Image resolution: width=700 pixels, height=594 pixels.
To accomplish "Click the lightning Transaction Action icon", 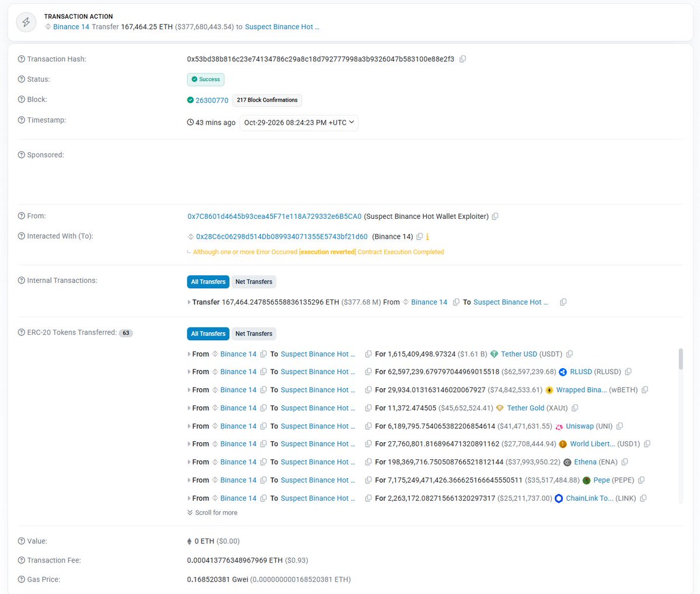I will (26, 22).
